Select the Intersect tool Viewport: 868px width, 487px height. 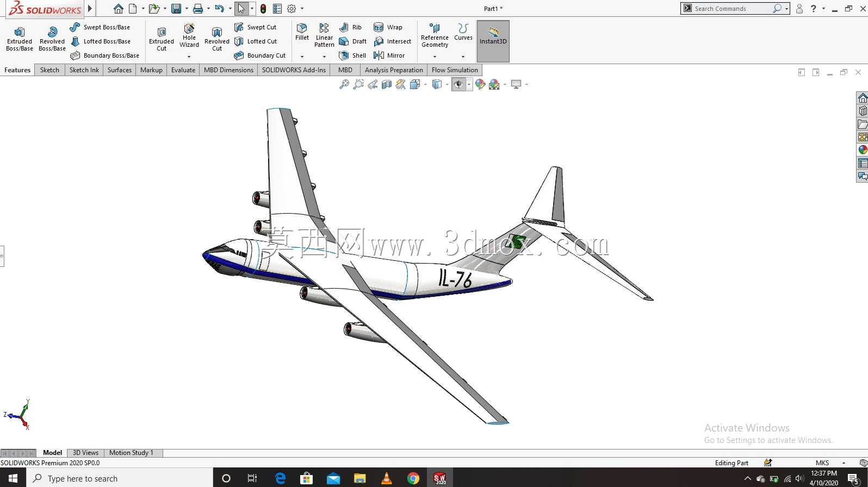pos(392,41)
